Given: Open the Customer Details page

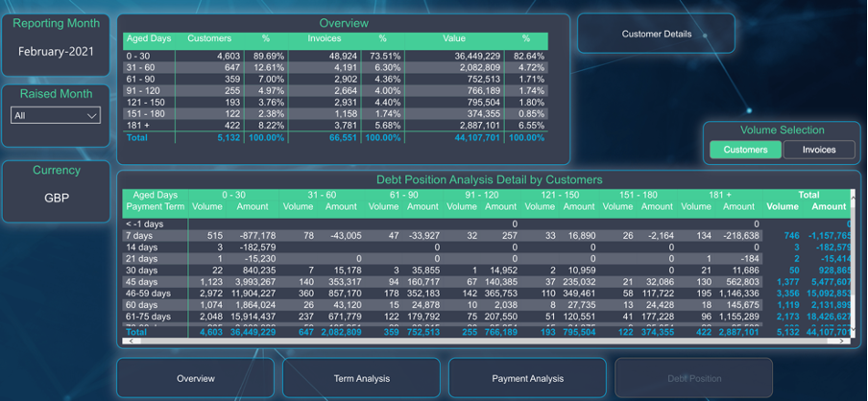Looking at the screenshot, I should tap(656, 34).
